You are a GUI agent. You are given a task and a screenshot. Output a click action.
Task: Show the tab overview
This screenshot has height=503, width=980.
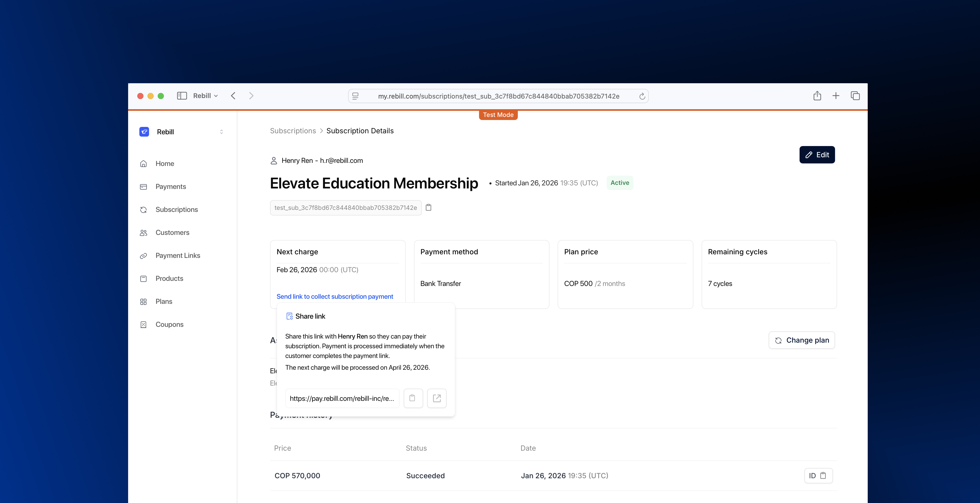click(x=855, y=96)
